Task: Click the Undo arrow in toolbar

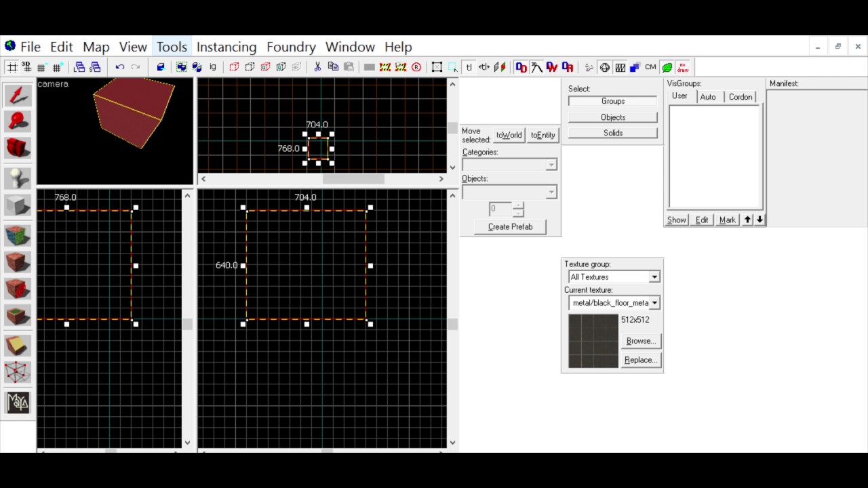Action: click(x=120, y=67)
